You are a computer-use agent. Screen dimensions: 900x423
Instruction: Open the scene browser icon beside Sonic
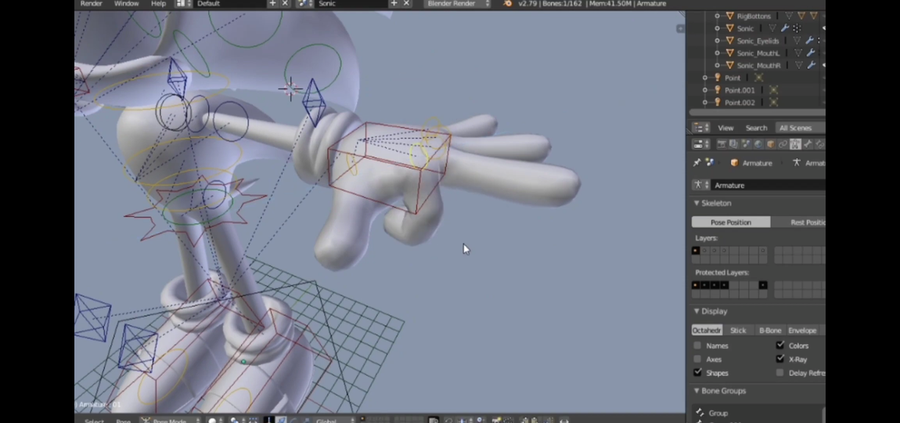click(304, 3)
